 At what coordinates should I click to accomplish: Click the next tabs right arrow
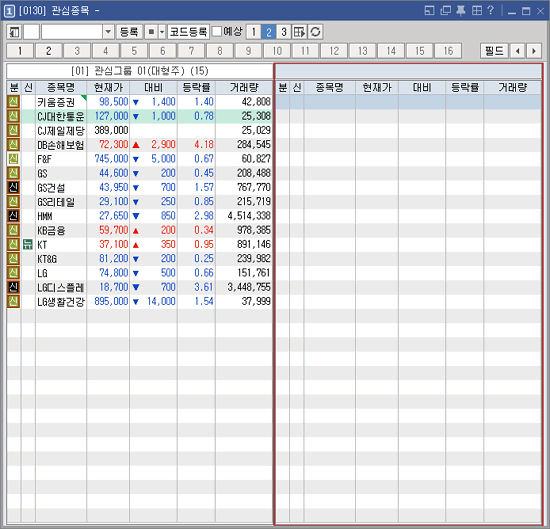click(534, 51)
